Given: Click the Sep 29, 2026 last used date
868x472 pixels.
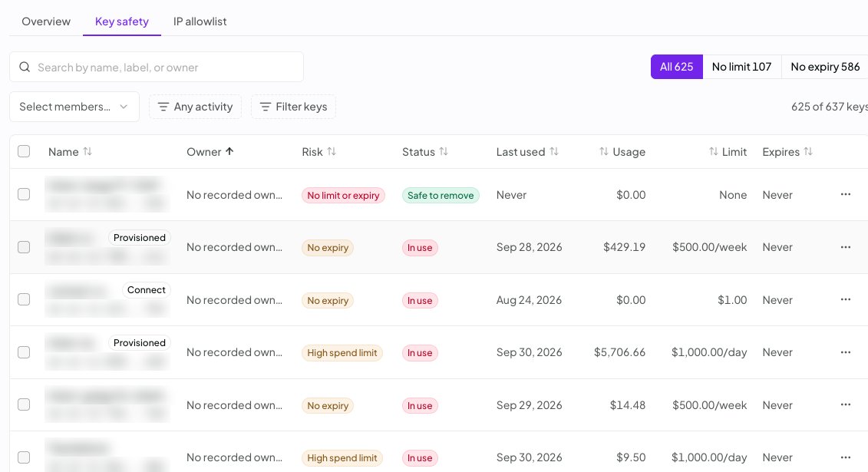Looking at the screenshot, I should [530, 405].
